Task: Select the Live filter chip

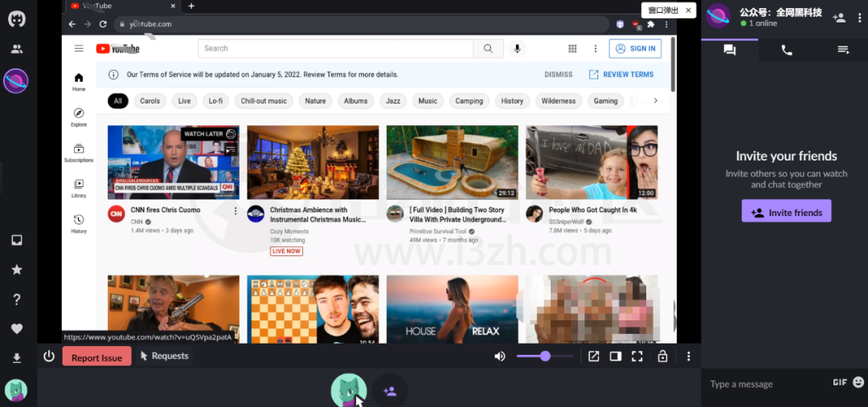Action: (184, 101)
